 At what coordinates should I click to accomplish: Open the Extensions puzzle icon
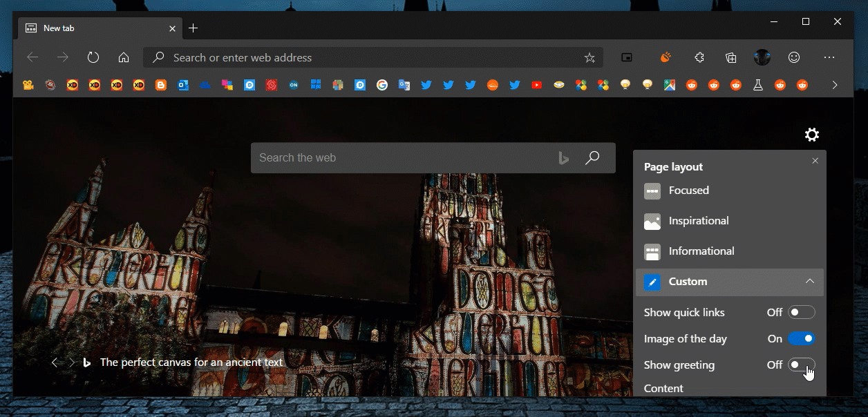(699, 57)
